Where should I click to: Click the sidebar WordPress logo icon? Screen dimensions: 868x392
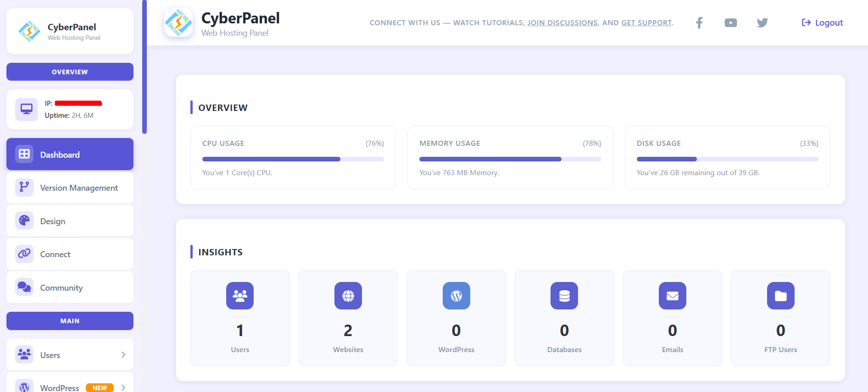pos(24,386)
